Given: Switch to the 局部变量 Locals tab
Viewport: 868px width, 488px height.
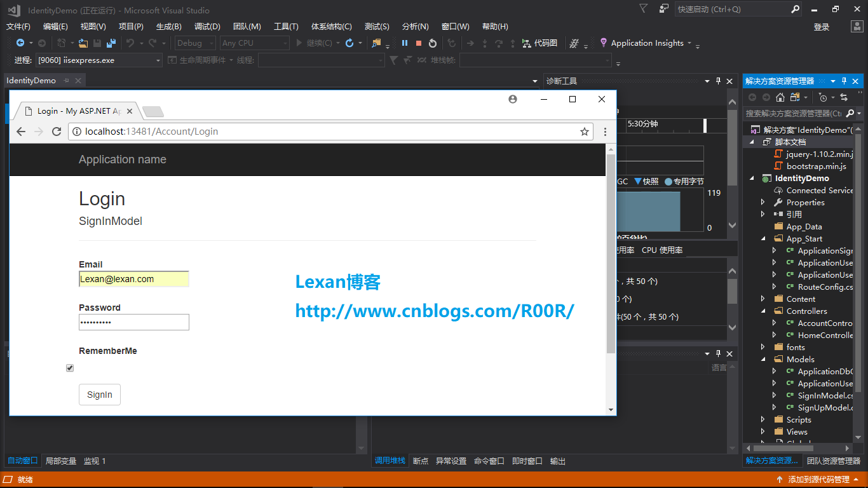Looking at the screenshot, I should 61,461.
